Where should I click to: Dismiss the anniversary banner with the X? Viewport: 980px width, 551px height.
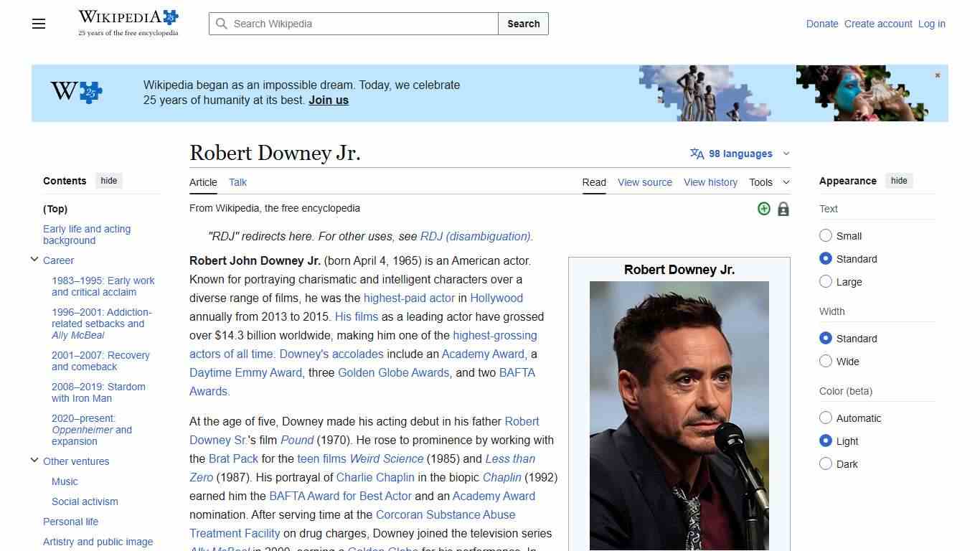point(937,75)
